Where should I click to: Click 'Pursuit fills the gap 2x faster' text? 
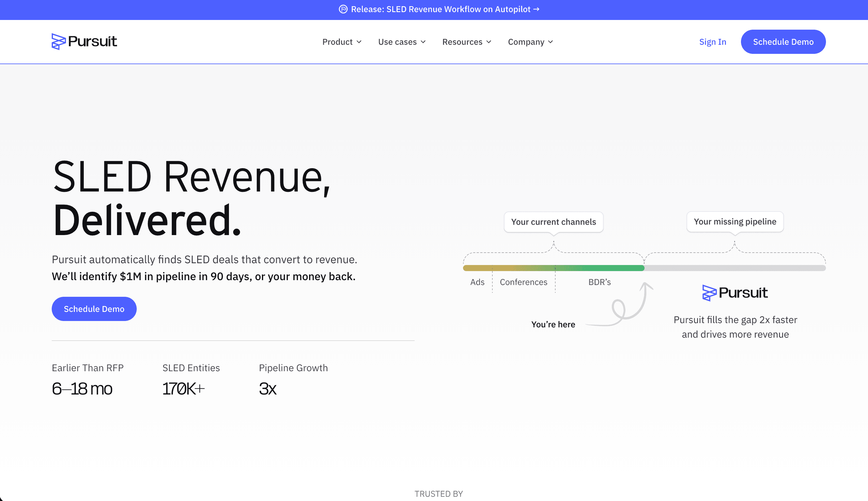click(x=735, y=320)
